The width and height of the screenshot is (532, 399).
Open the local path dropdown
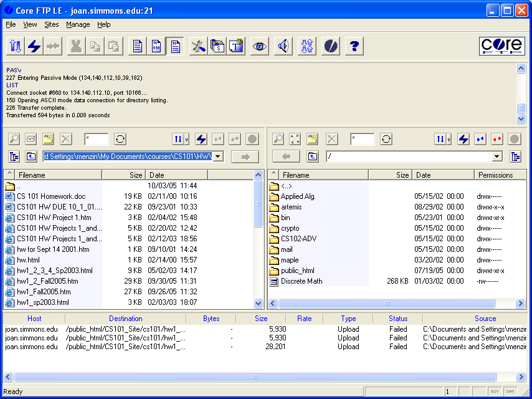(x=217, y=156)
